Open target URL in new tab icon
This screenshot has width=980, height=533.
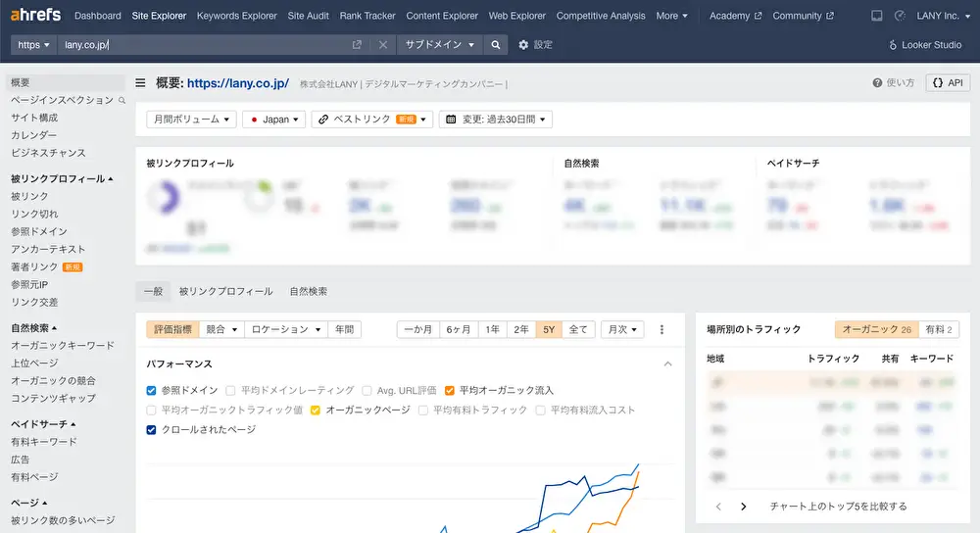[358, 45]
